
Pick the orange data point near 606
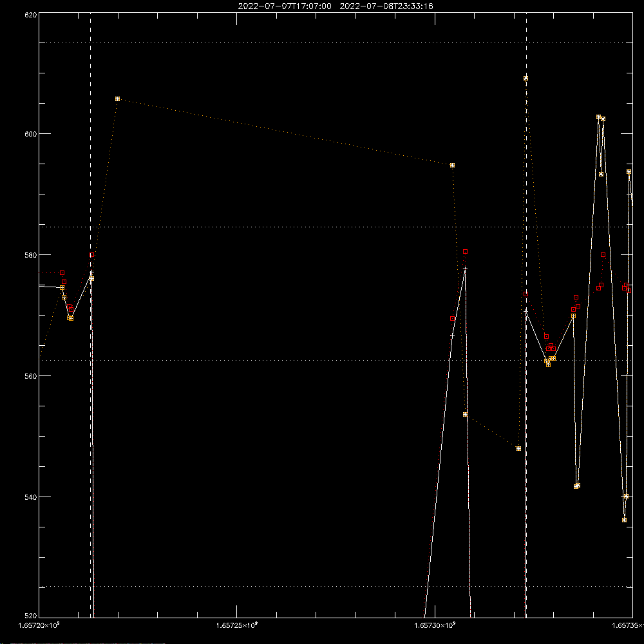pyautogui.click(x=117, y=99)
